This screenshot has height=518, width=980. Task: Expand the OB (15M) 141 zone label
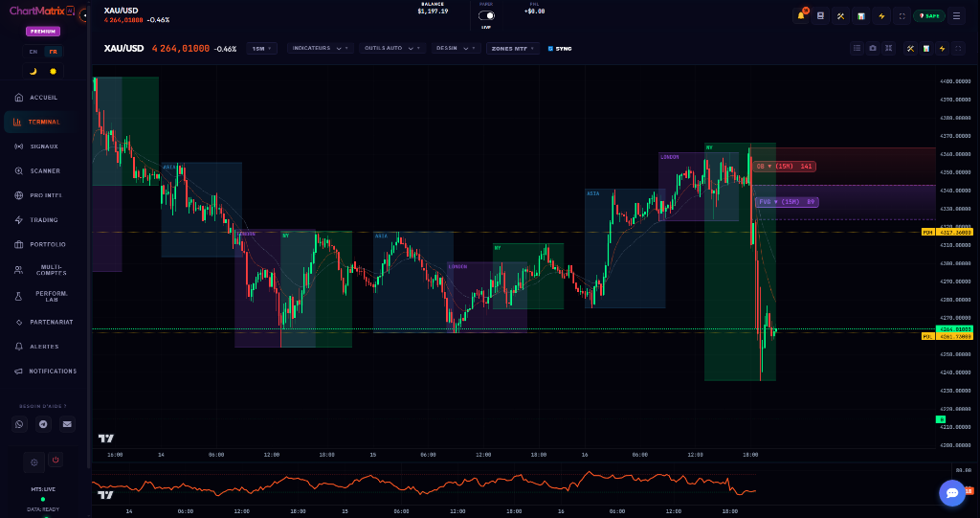(x=783, y=167)
